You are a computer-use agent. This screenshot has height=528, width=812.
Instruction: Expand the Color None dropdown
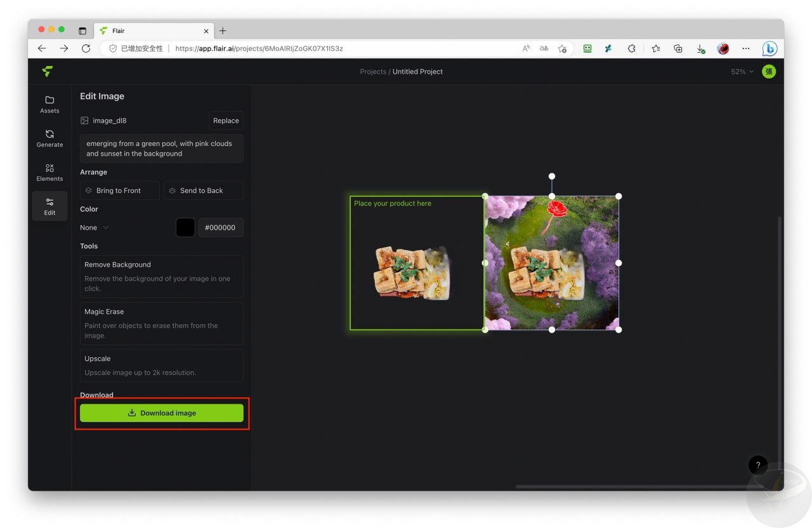click(95, 228)
